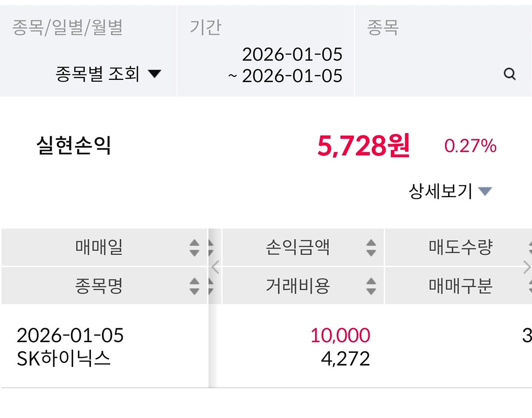The width and height of the screenshot is (532, 418).
Task: Open the 종목별 조회 dropdown
Action: click(x=108, y=74)
